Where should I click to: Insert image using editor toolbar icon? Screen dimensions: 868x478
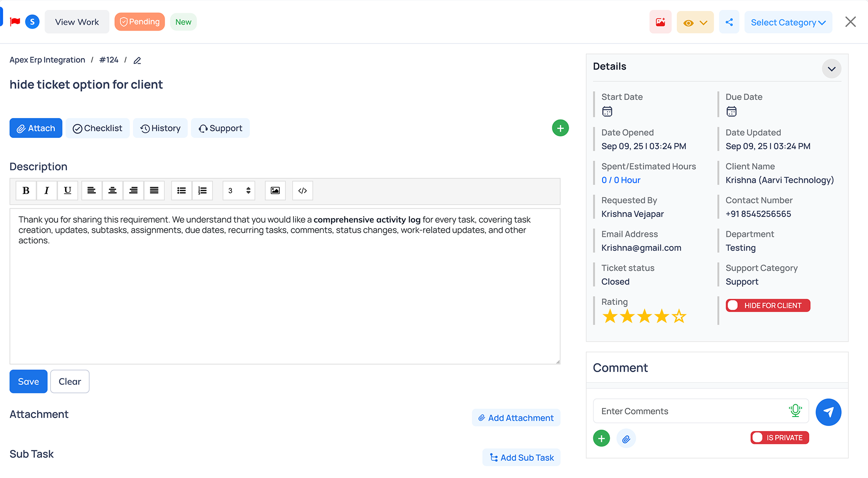coord(275,190)
